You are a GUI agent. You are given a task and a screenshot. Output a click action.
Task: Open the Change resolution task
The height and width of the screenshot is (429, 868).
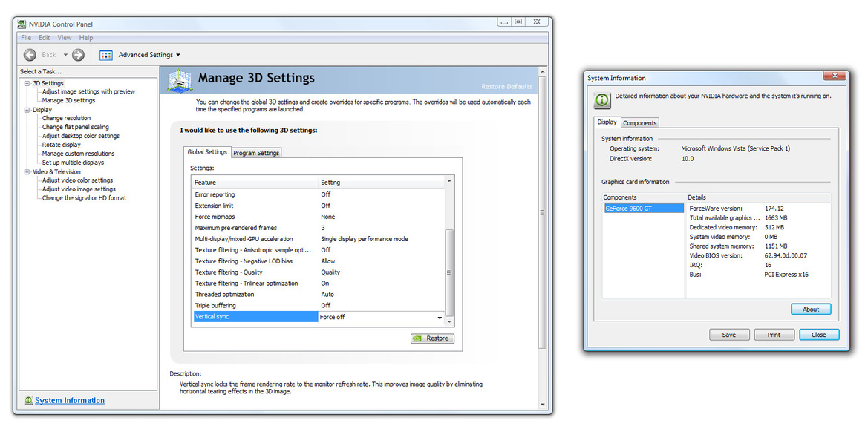tap(66, 119)
